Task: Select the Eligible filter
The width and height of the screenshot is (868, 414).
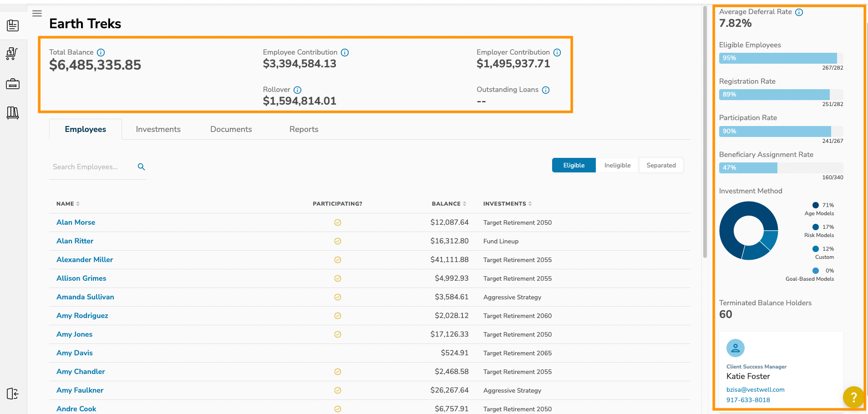Action: [x=574, y=165]
